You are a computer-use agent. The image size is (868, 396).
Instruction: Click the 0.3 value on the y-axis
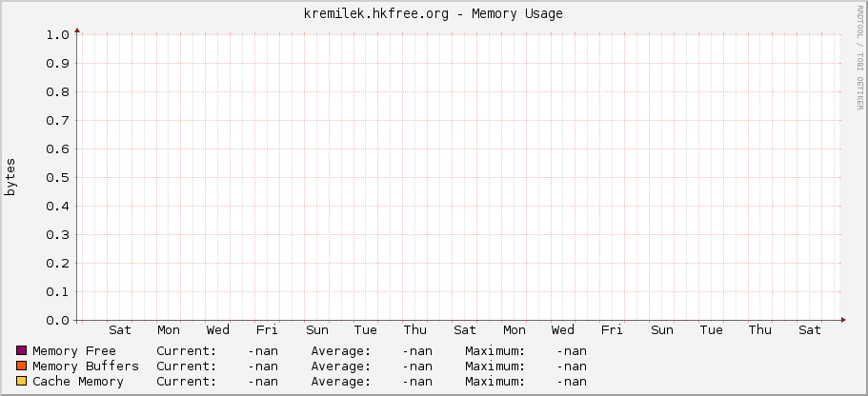pos(57,235)
